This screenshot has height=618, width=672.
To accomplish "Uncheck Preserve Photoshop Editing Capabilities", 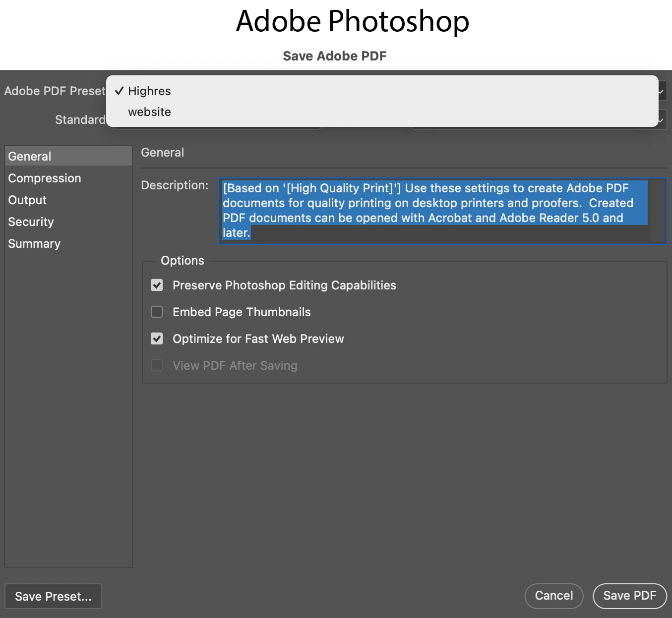I will [x=157, y=285].
